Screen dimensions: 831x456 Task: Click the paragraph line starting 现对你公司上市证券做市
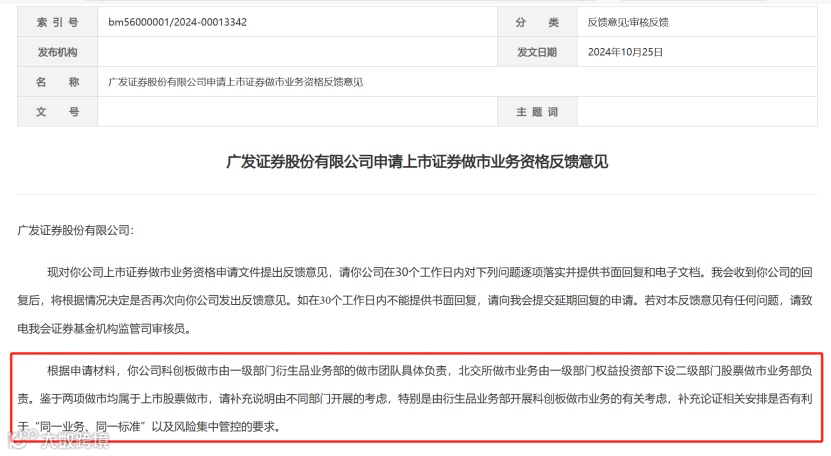tap(430, 273)
